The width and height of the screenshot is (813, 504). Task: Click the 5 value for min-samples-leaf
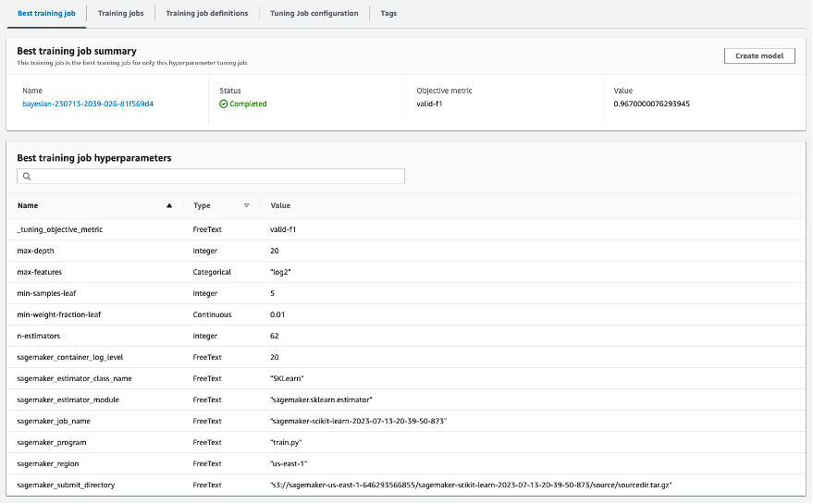pos(272,293)
